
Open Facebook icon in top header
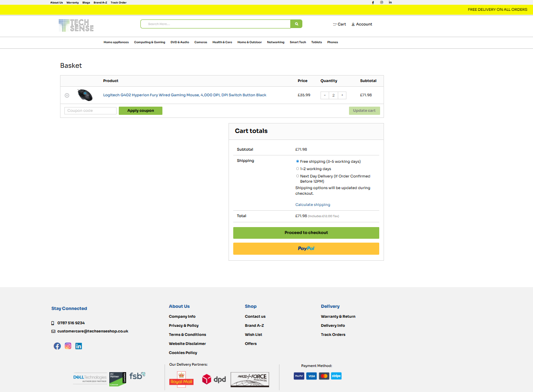point(373,3)
